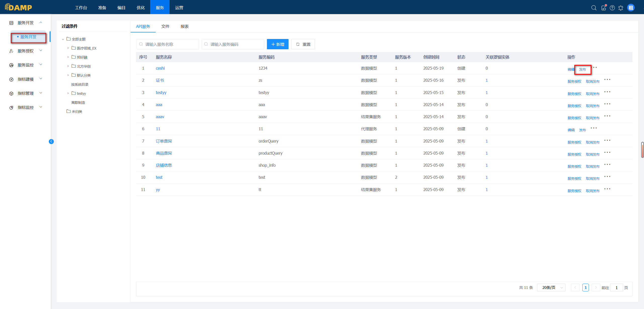
Task: Expand the 北方华创 tree folder
Action: click(x=68, y=66)
